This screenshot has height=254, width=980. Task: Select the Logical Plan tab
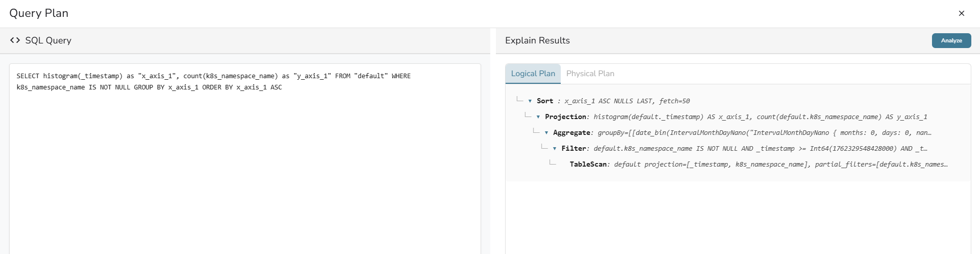click(x=533, y=74)
